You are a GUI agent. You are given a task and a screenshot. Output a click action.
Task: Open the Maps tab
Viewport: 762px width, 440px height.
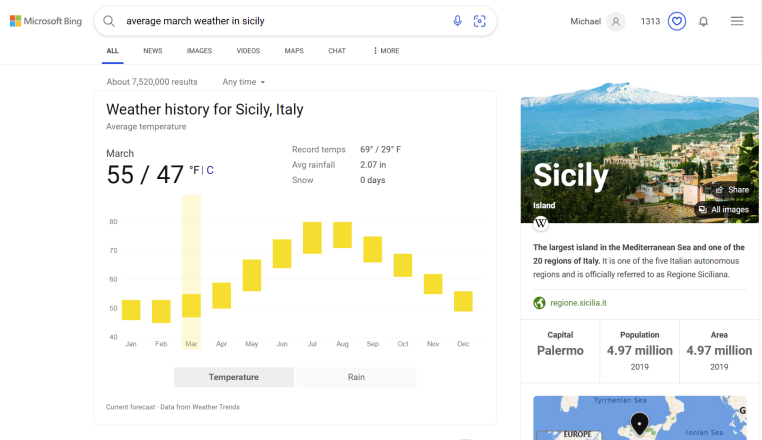pos(294,50)
